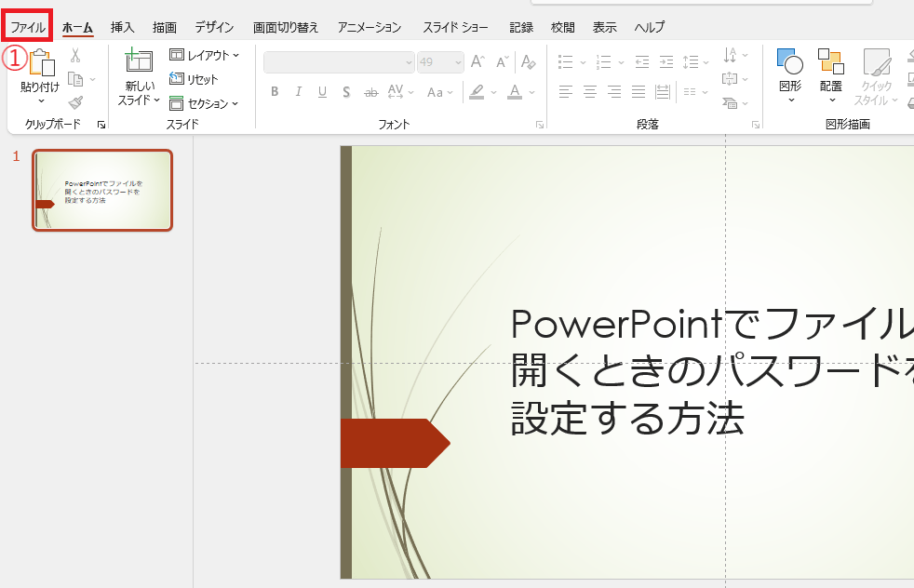Screen dimensions: 914x588
Task: Toggle Justify paragraph alignment
Action: pyautogui.click(x=638, y=91)
